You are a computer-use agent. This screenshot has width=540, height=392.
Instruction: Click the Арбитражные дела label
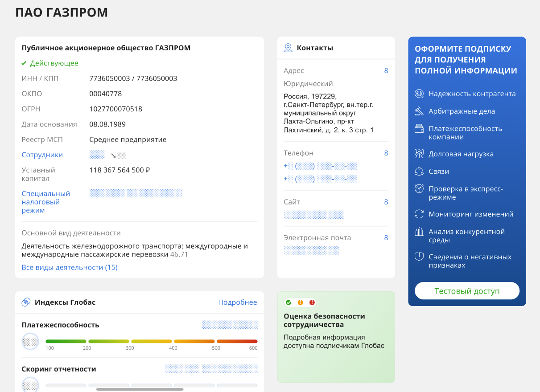[x=462, y=111]
